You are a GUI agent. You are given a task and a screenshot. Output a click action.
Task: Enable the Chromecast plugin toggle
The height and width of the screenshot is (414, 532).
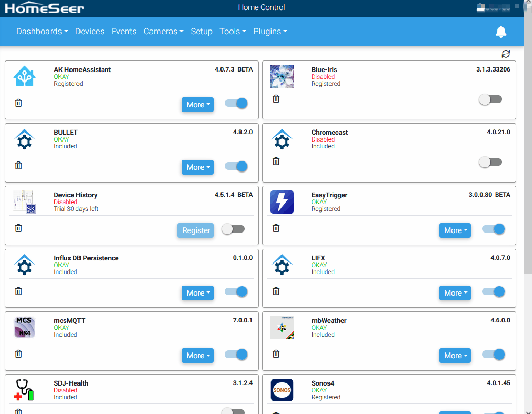(490, 162)
